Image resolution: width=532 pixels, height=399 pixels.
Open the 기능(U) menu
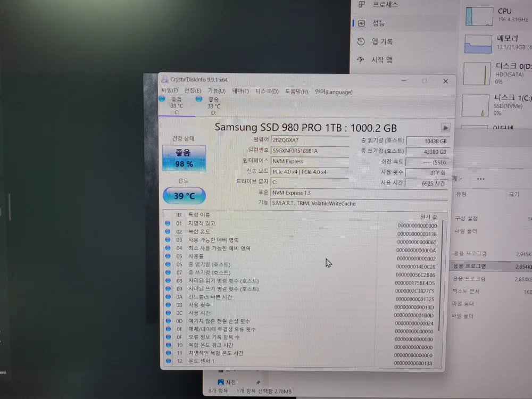click(x=217, y=90)
